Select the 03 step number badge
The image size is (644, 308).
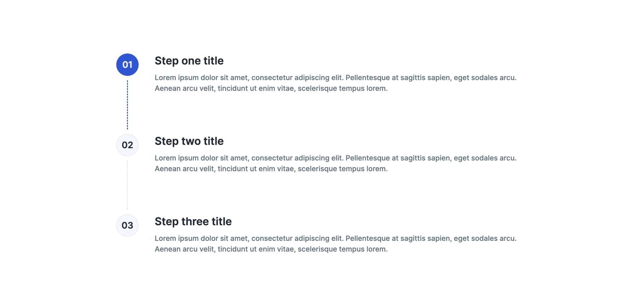(x=127, y=225)
